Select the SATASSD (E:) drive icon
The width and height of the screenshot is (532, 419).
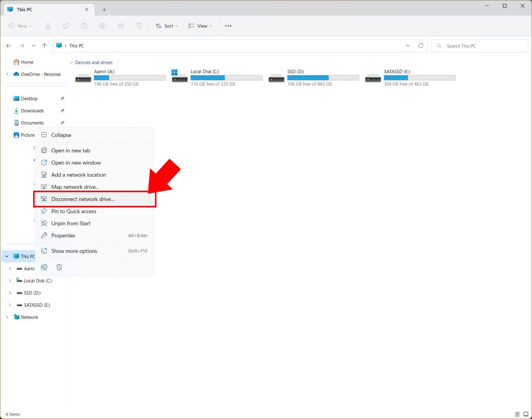point(373,78)
